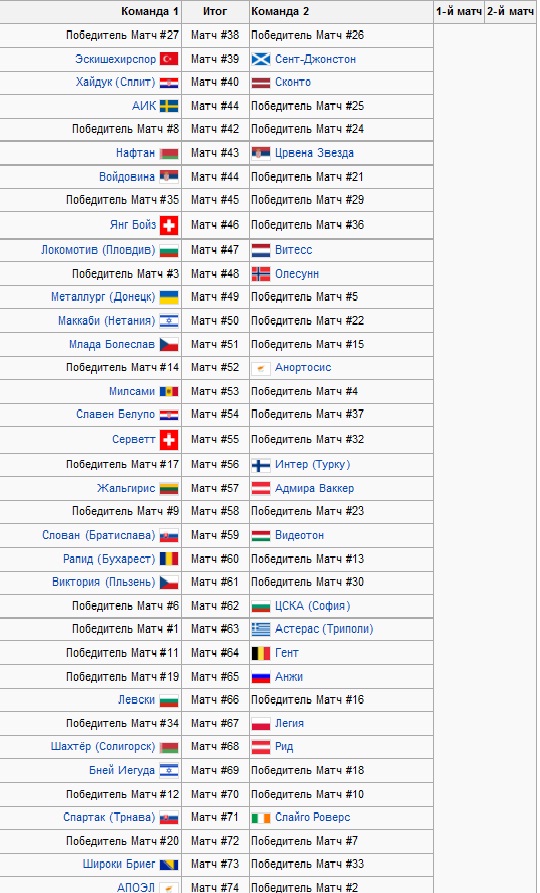Click the Greek flag beside Астерас (Триполи)
The height and width of the screenshot is (893, 540).
point(261,629)
